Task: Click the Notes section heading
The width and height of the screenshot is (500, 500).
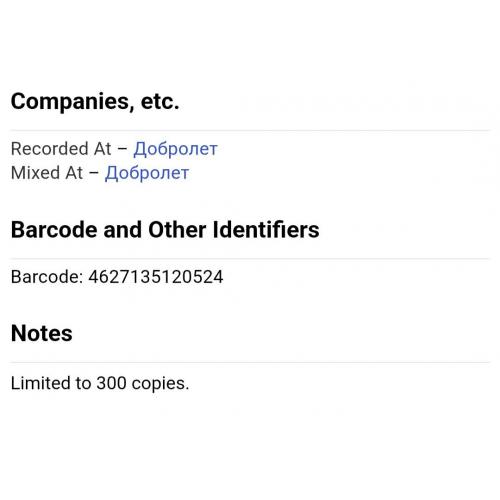Action: pos(42,333)
